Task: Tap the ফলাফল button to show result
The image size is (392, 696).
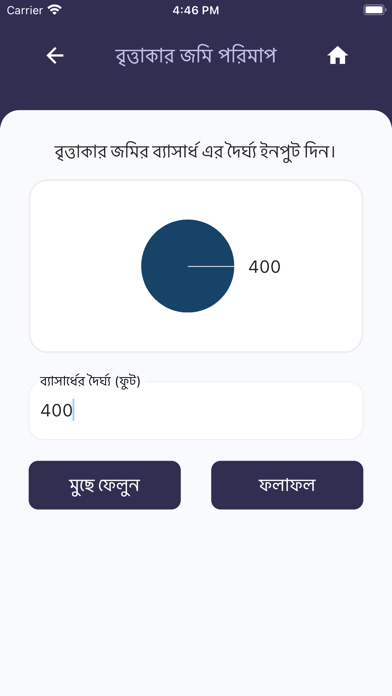Action: 287,485
